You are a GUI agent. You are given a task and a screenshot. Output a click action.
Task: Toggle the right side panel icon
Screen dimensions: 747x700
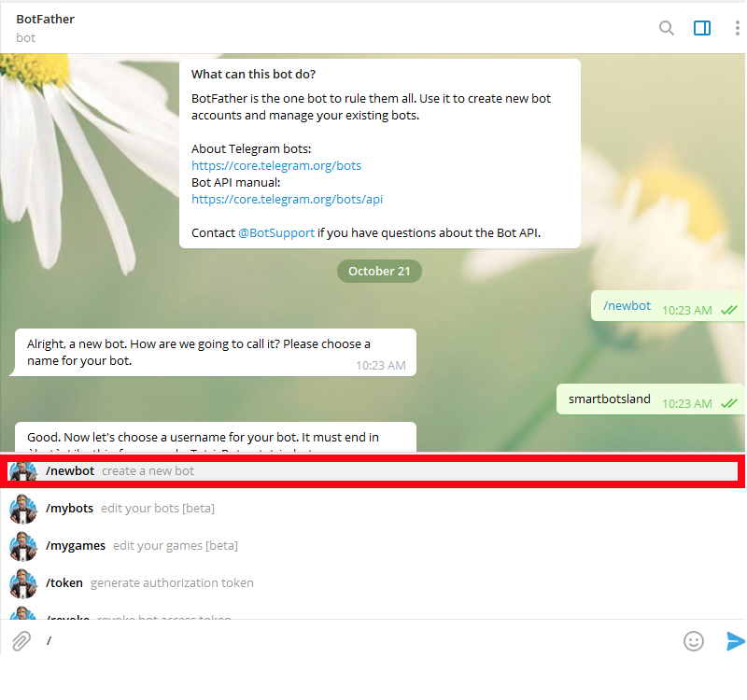[x=702, y=28]
